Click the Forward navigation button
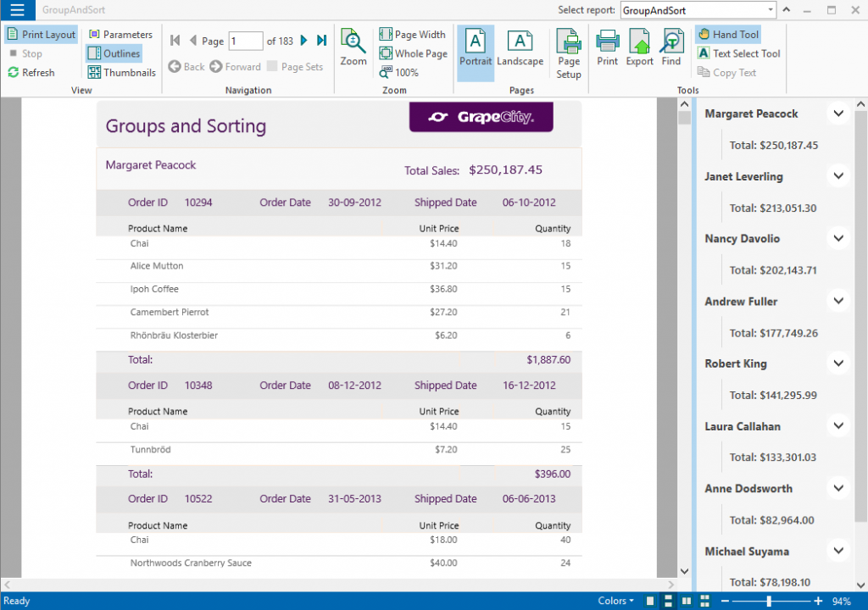 236,66
